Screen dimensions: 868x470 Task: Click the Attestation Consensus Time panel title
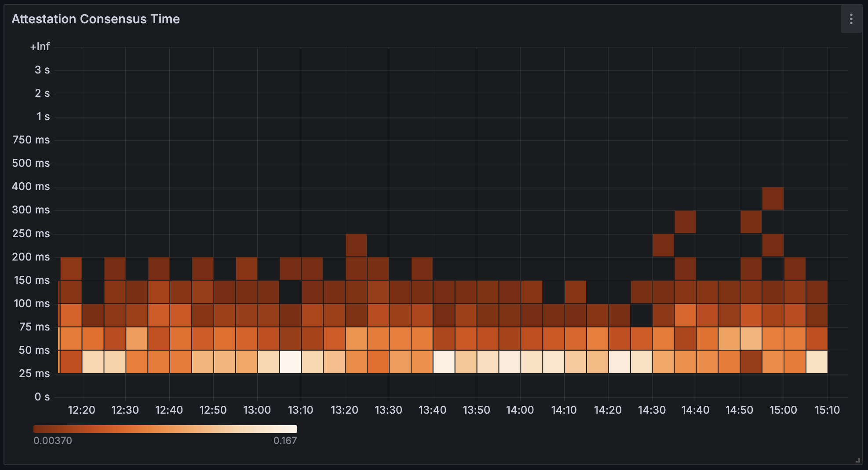[x=95, y=19]
